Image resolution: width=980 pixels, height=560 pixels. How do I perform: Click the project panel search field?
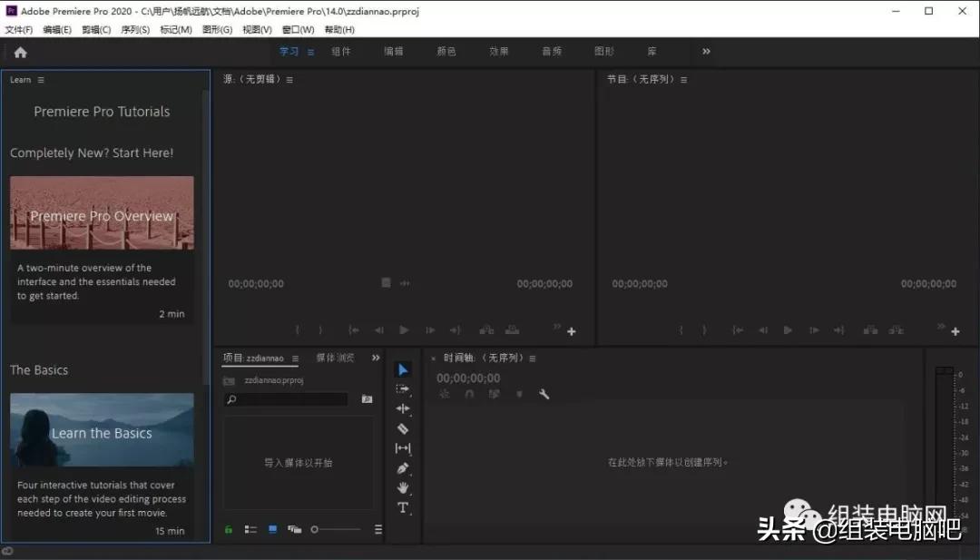[286, 398]
